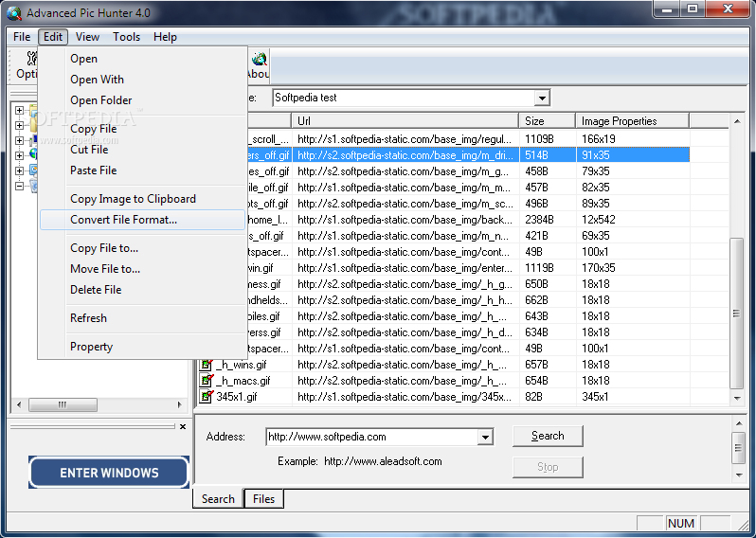The image size is (756, 538).
Task: Close the open Edit menu
Action: click(52, 37)
